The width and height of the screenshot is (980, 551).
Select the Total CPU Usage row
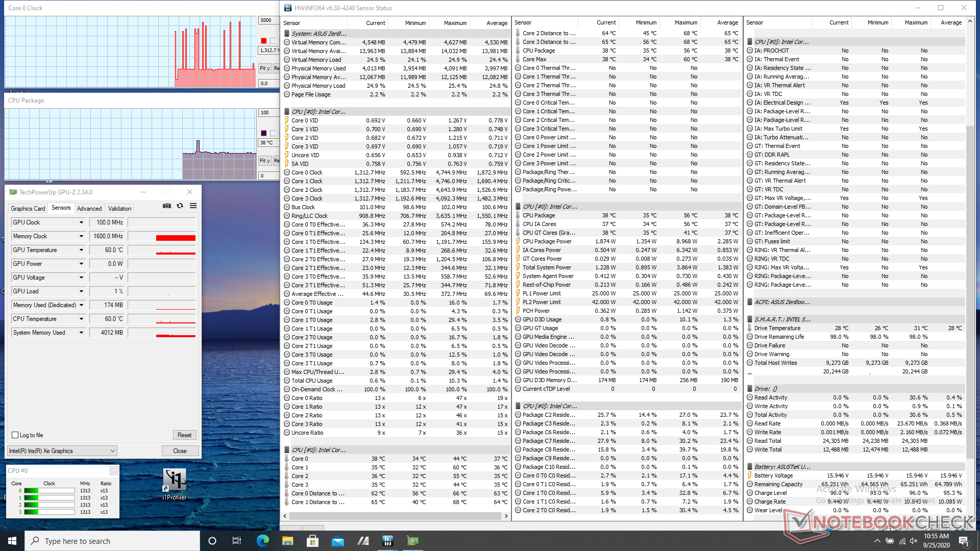pyautogui.click(x=396, y=381)
